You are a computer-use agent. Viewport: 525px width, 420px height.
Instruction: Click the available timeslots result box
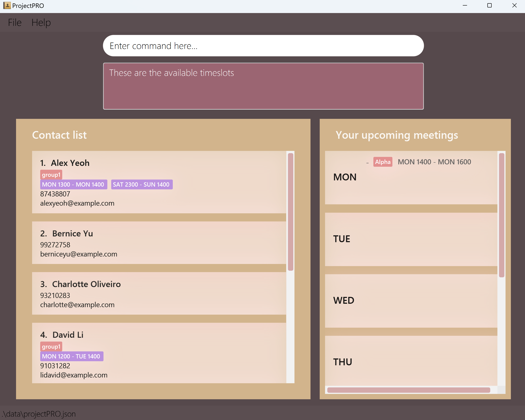(x=263, y=86)
